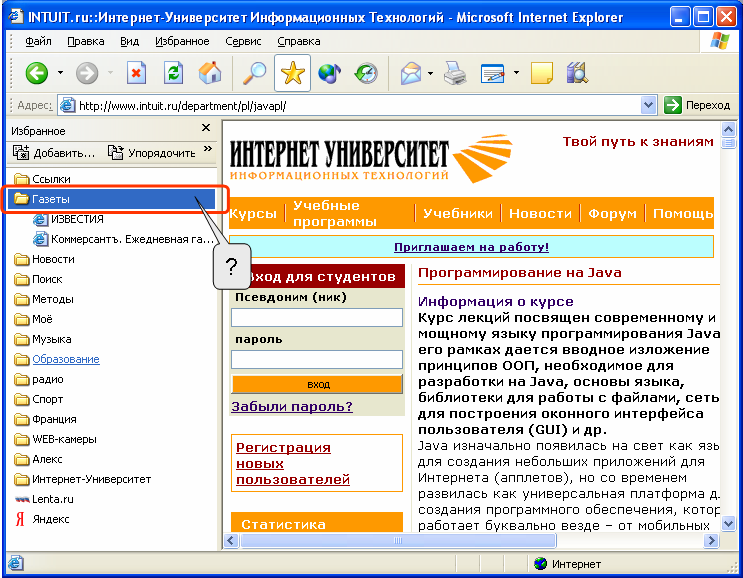Open the Форум site tab
The width and height of the screenshot is (743, 578).
pos(612,213)
